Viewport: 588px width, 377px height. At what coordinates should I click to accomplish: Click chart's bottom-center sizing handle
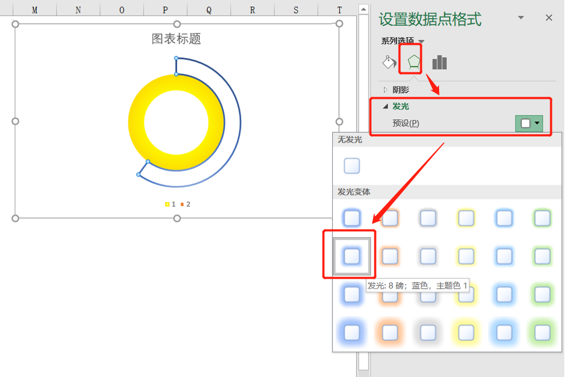point(177,218)
